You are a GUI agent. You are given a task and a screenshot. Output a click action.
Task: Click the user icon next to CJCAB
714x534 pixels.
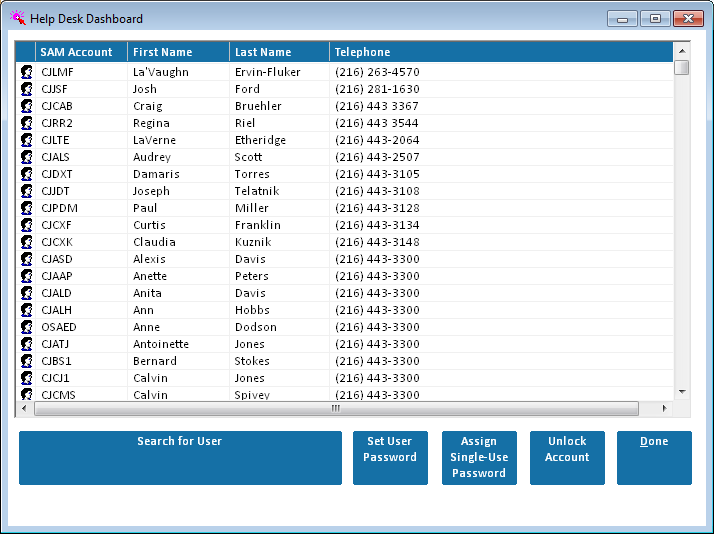pos(26,106)
